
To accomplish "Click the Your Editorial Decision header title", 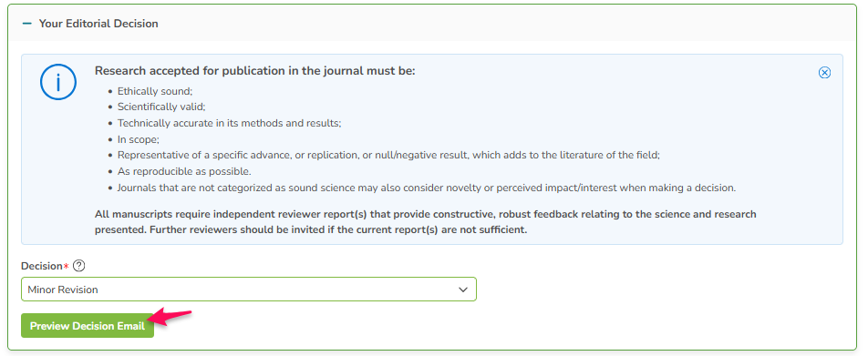I will coord(98,24).
